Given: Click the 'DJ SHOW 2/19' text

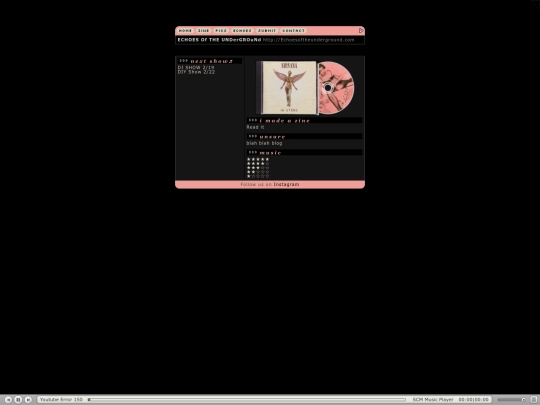Looking at the screenshot, I should pos(196,68).
